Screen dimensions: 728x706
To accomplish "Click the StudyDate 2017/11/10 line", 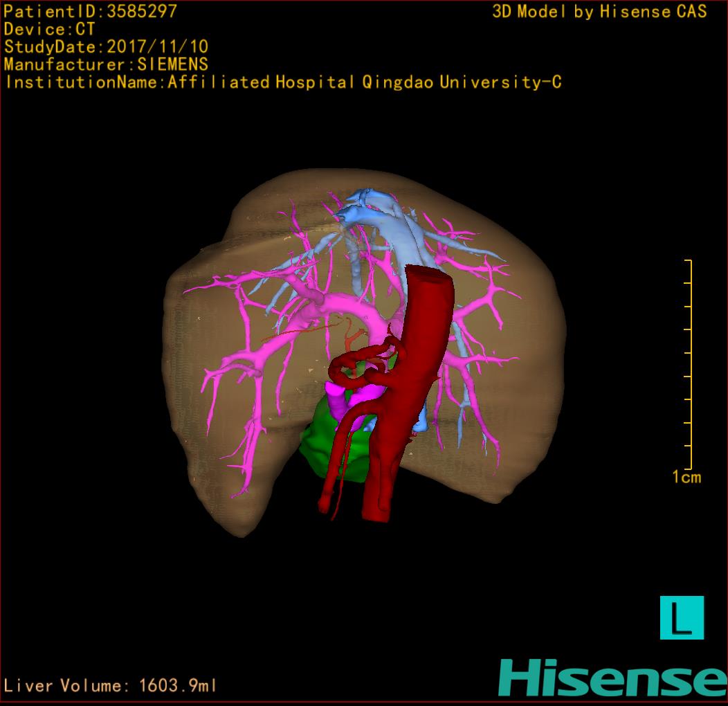I will point(106,47).
